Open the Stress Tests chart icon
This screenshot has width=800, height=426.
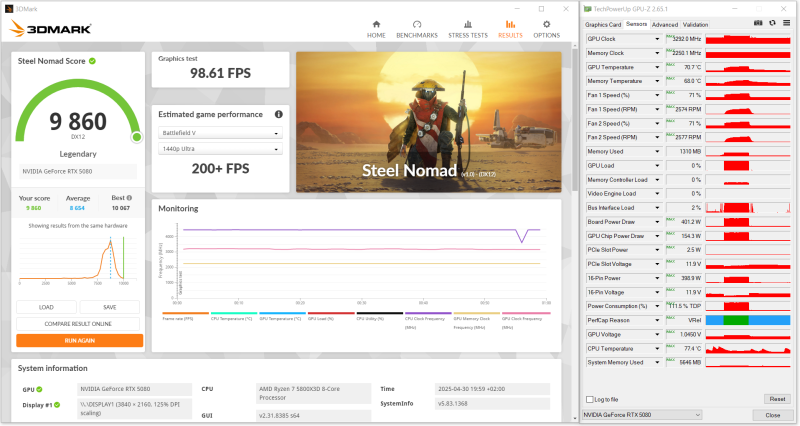click(468, 24)
